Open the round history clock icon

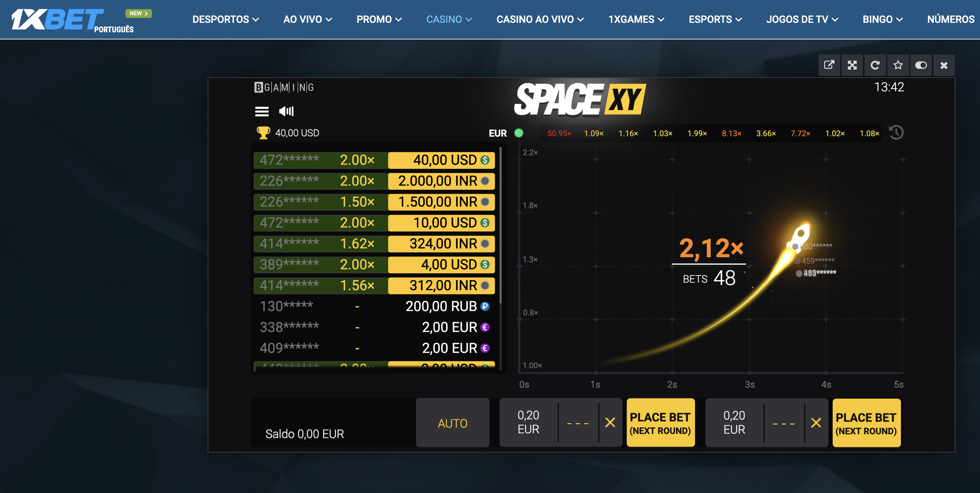click(x=896, y=133)
